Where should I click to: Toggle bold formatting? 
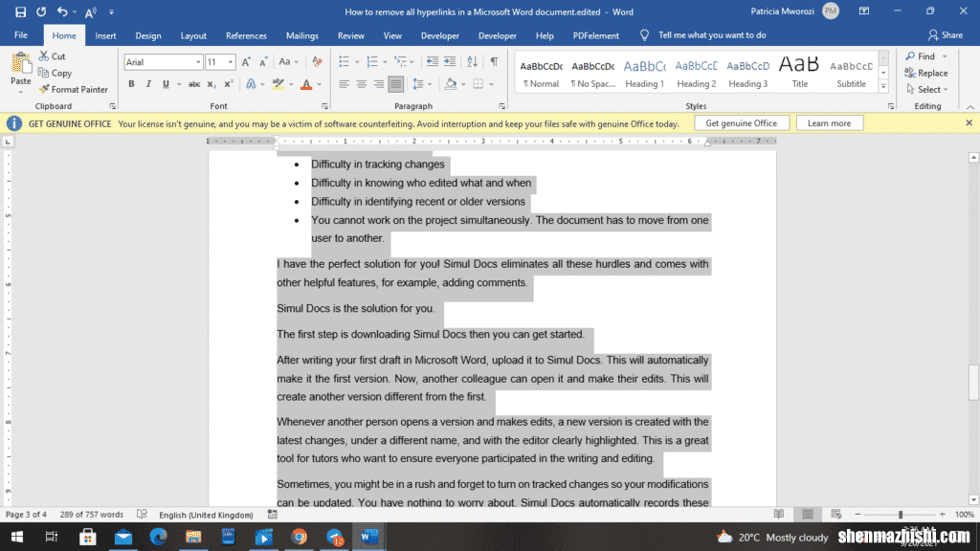(x=131, y=84)
